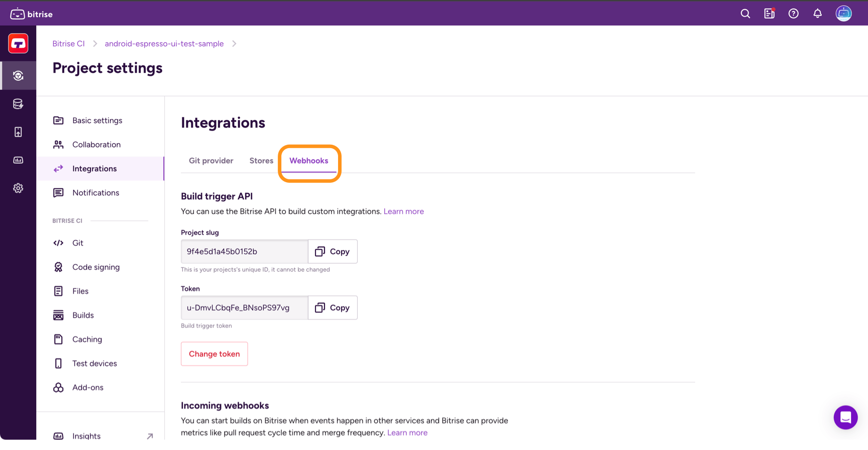
Task: Click the Builds icon
Action: click(x=58, y=315)
